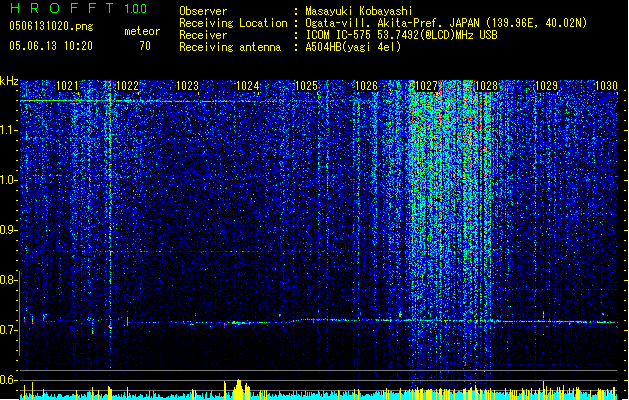Click the 0.8 frequency axis label
The image size is (629, 400).
tap(9, 280)
